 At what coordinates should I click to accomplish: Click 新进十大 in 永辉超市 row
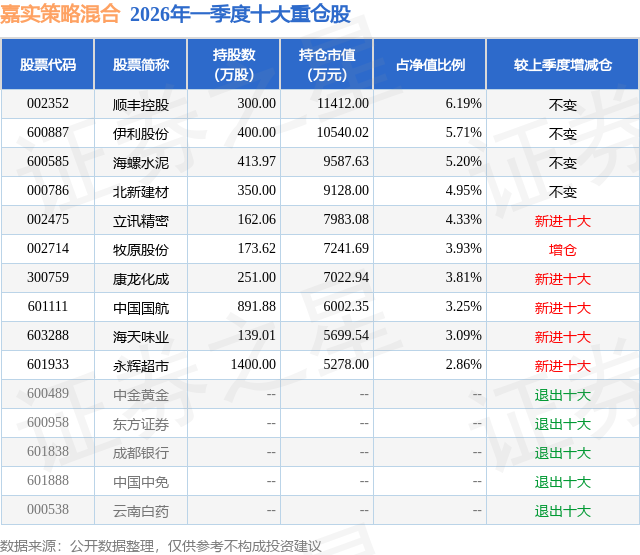click(x=563, y=366)
